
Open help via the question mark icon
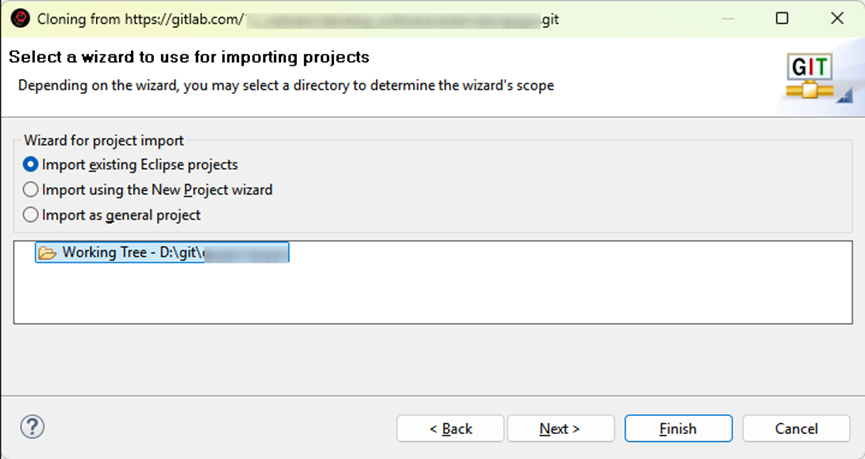coord(32,427)
